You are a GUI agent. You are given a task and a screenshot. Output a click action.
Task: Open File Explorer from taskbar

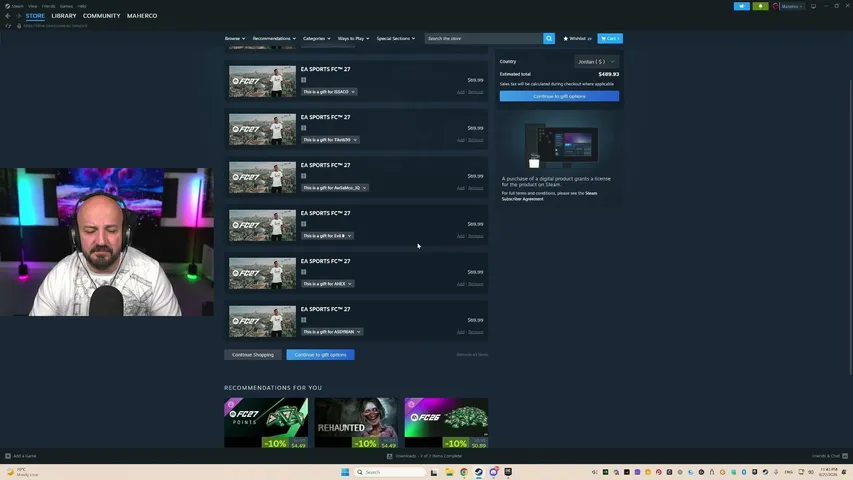pos(449,472)
